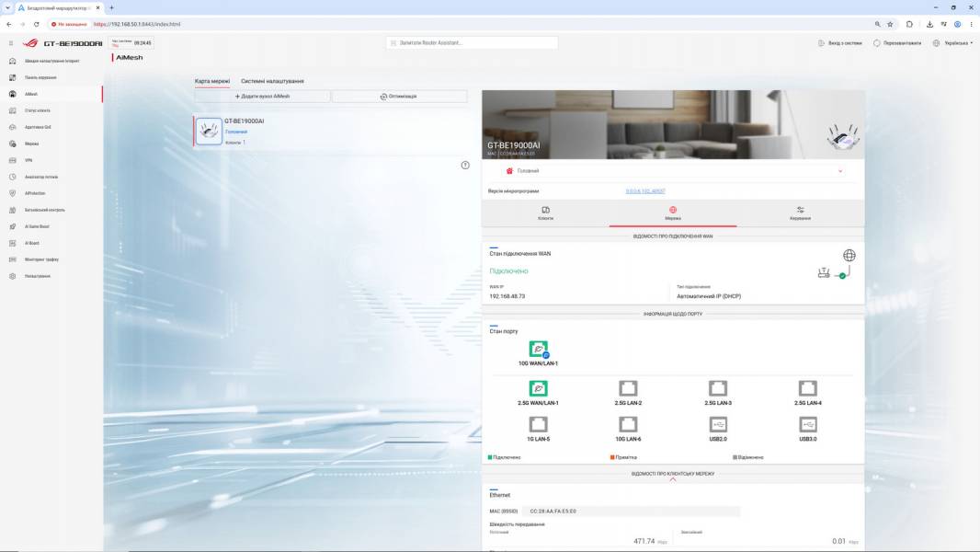Open AiProtection from the sidebar

pyautogui.click(x=34, y=194)
